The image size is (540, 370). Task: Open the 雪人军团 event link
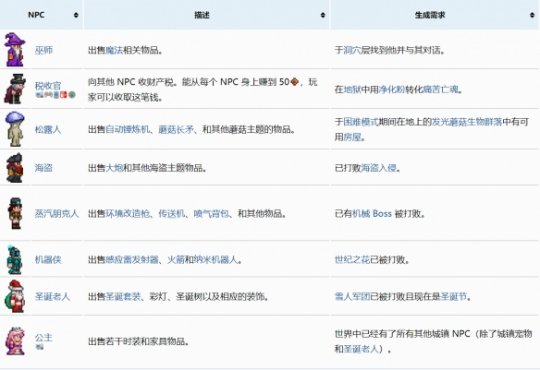tap(352, 296)
